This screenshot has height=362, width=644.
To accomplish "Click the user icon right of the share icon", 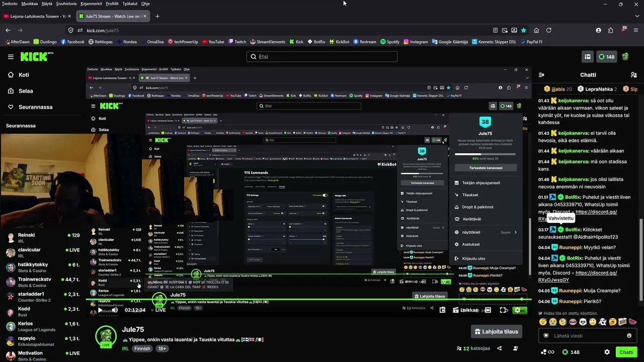I will click(x=516, y=348).
